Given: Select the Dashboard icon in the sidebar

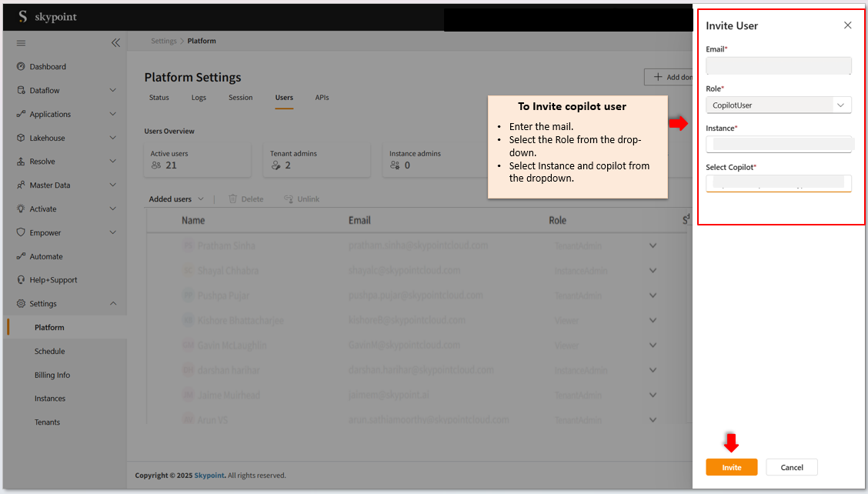Looking at the screenshot, I should [x=21, y=66].
